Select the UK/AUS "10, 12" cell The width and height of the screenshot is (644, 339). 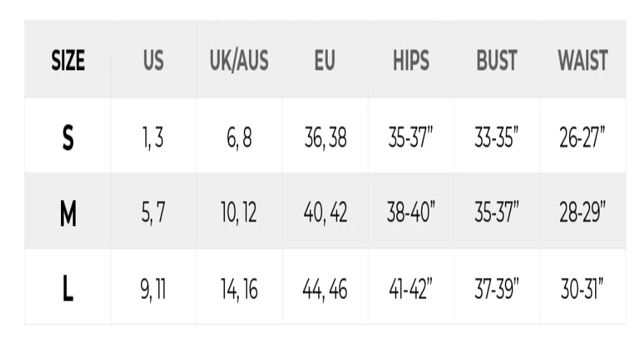(239, 214)
